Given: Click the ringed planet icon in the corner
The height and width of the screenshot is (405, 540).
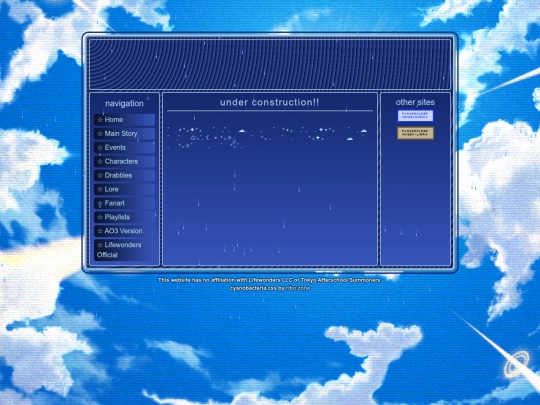Looking at the screenshot, I should 517,364.
